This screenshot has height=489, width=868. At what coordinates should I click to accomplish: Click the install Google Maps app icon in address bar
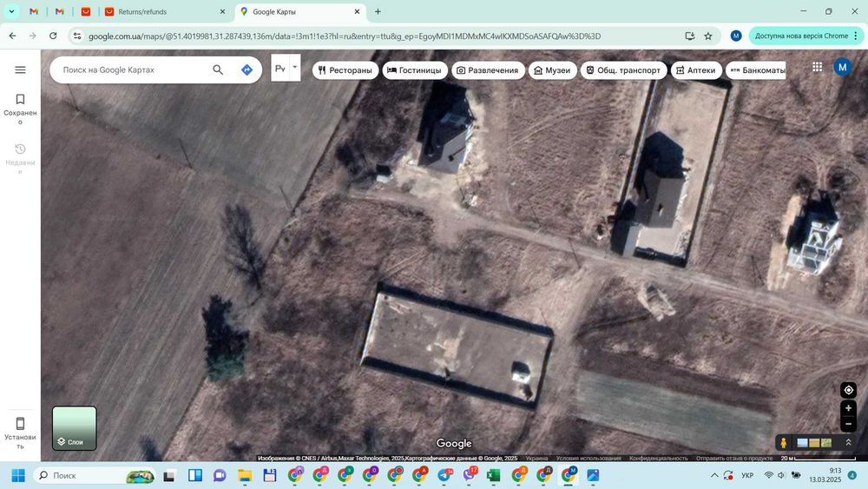pyautogui.click(x=690, y=36)
